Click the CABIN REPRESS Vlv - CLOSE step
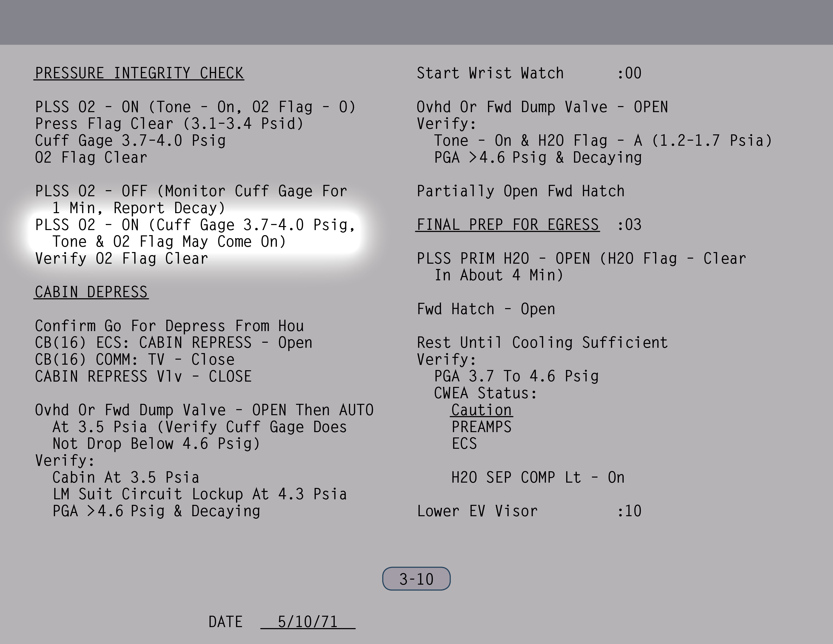 coord(143,377)
